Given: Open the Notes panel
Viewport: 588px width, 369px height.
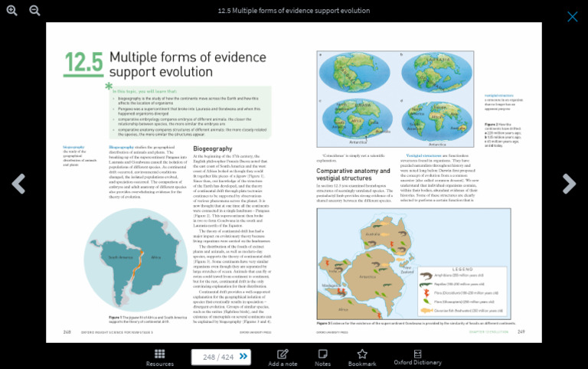Looking at the screenshot, I should coord(322,358).
